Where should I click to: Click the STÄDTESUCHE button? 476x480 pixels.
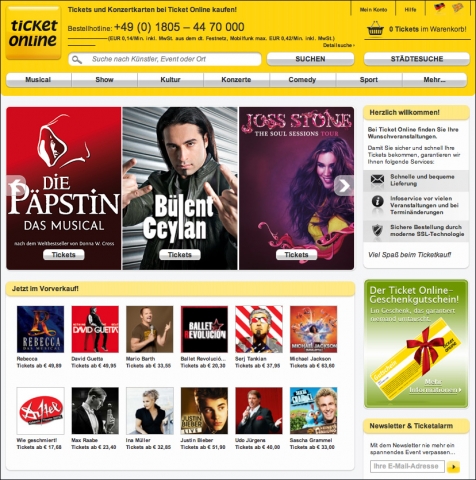[x=417, y=59]
